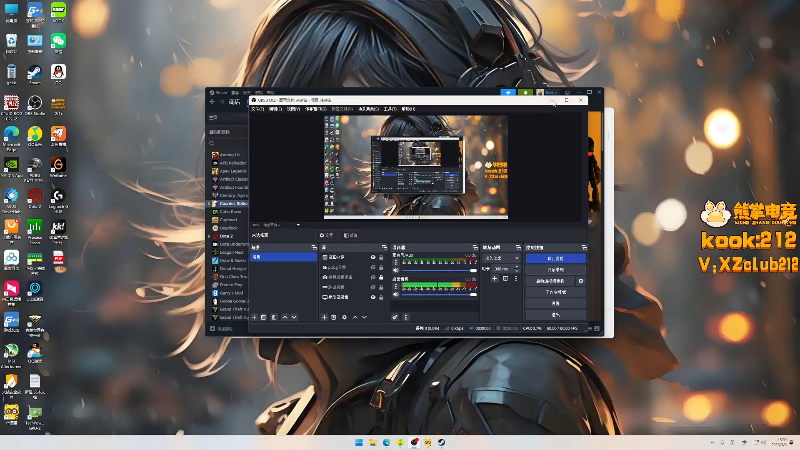
Task: Pop out the Controls dock panel icon
Action: tap(584, 247)
